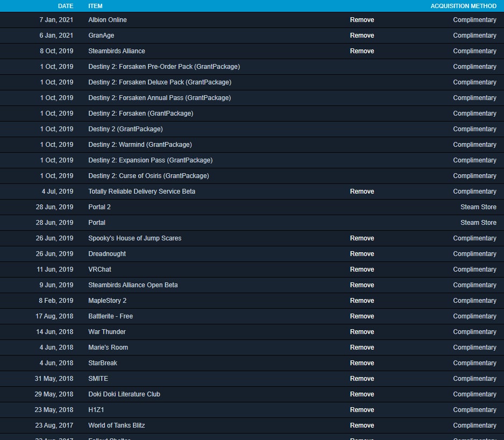Click the "Steam Store" text in Portal 2 row
Image resolution: width=504 pixels, height=440 pixels.
coord(478,207)
